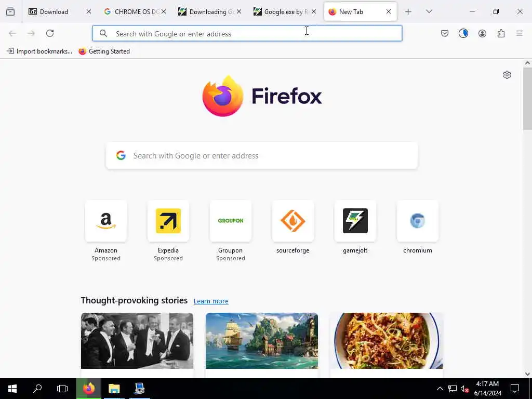532x399 pixels.
Task: Open a new tab with plus button
Action: coord(408,12)
